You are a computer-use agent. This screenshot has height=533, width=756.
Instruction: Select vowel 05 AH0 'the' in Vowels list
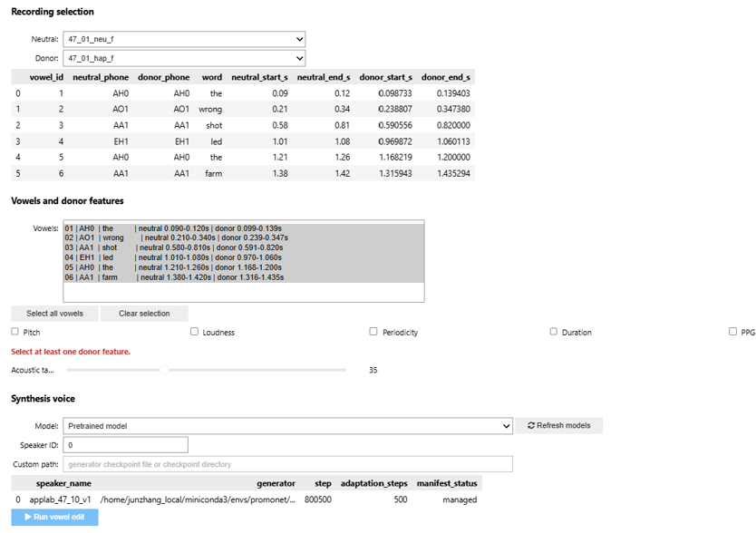(x=244, y=267)
